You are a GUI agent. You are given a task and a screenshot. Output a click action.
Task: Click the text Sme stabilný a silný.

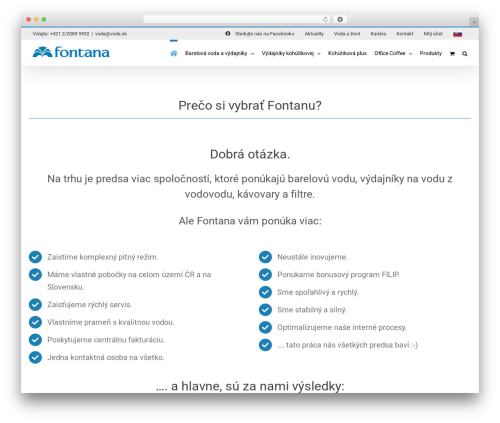coord(312,310)
